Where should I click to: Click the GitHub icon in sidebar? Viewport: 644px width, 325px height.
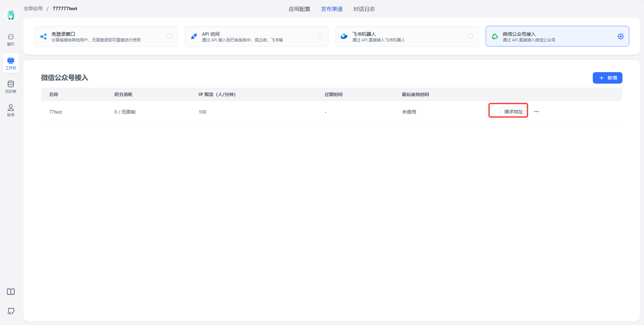pos(11,311)
